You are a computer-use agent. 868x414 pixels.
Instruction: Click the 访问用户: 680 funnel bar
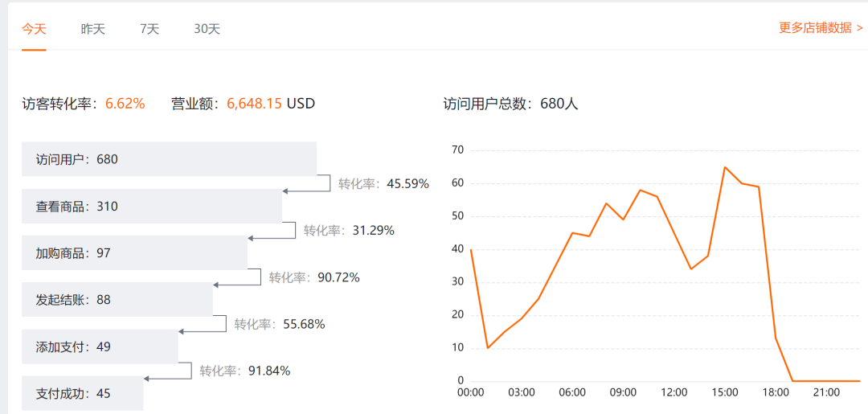[x=169, y=159]
